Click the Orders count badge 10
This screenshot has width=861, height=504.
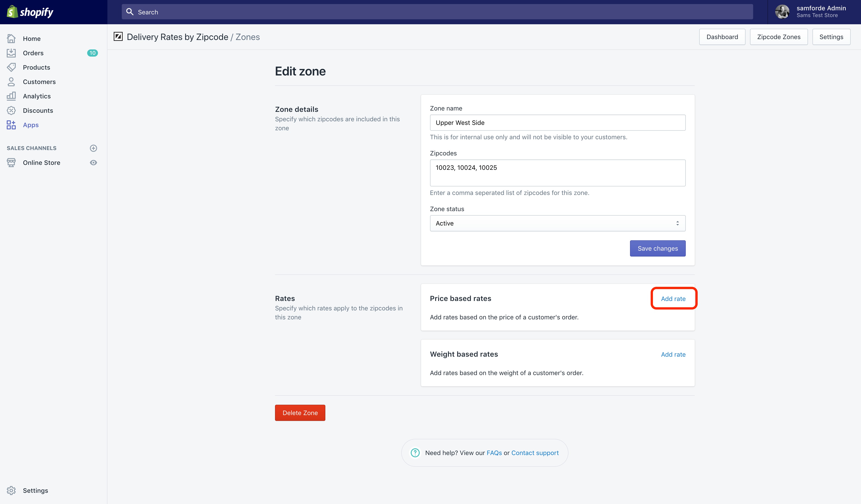click(x=92, y=53)
